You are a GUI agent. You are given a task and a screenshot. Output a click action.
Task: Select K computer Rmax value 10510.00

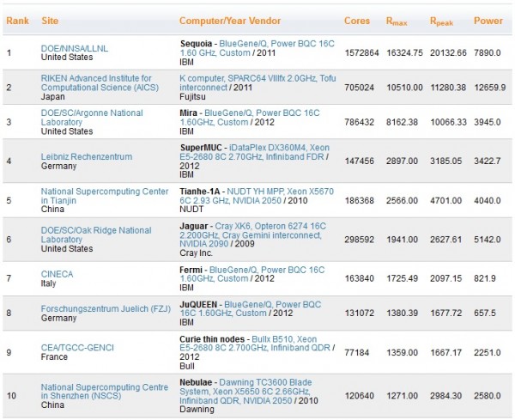point(404,88)
